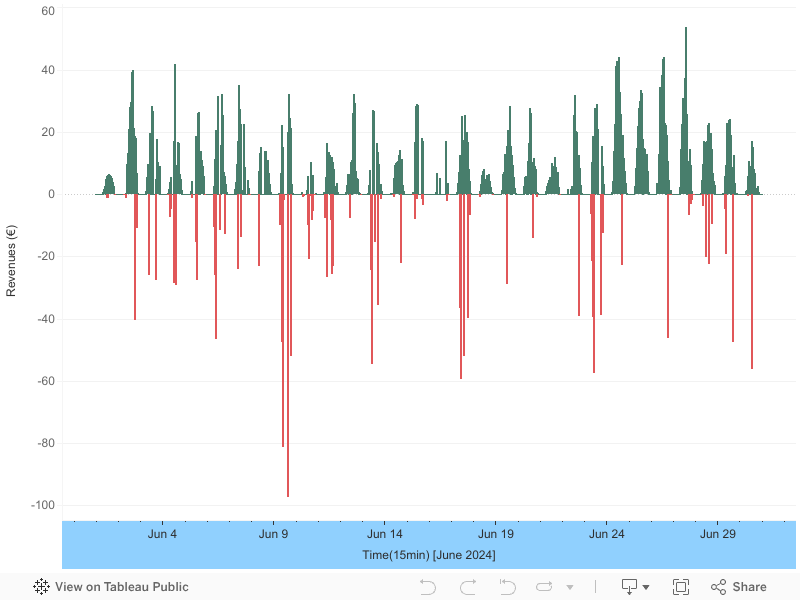Click the Share button label

pos(749,587)
